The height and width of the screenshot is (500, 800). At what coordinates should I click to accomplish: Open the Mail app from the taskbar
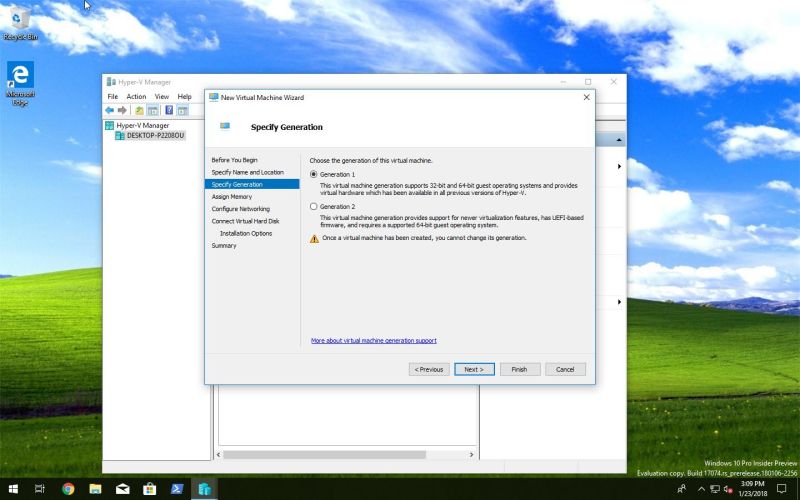122,489
